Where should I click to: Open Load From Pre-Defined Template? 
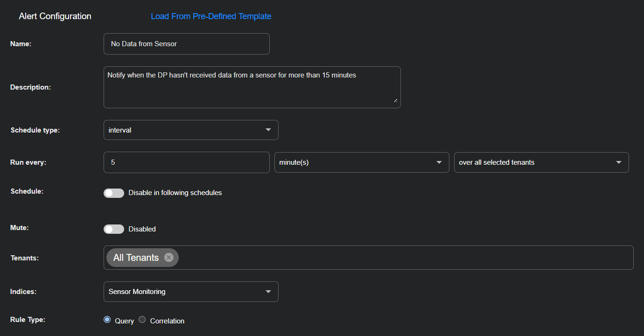tap(211, 16)
